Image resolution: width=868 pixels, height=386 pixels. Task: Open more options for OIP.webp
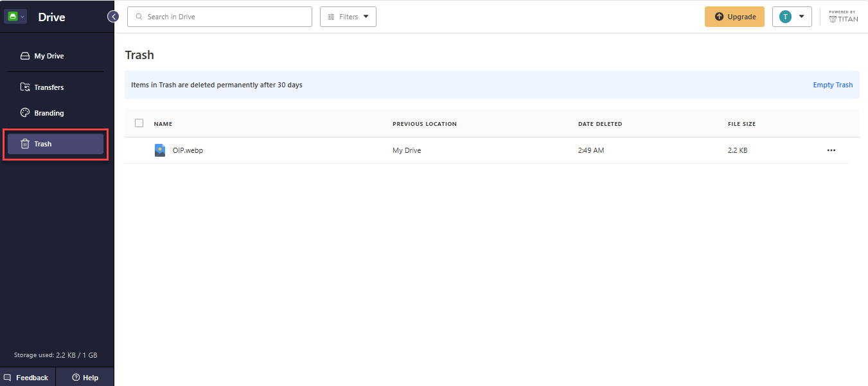pyautogui.click(x=831, y=150)
